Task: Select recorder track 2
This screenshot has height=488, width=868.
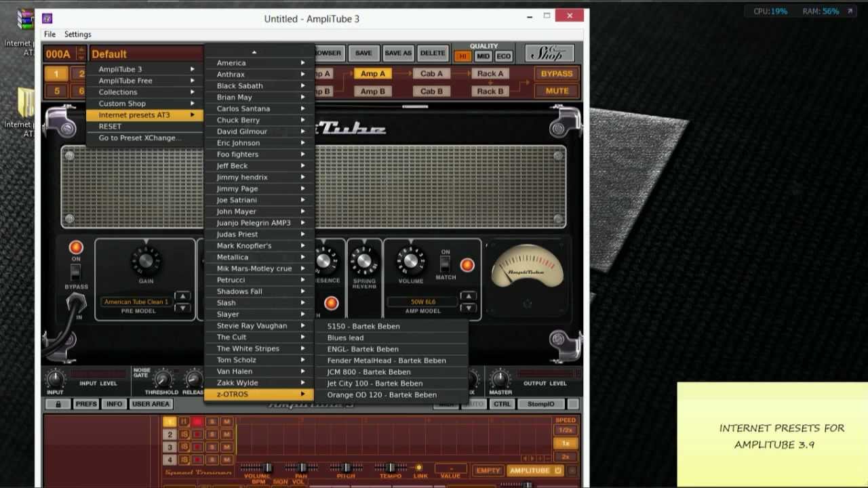Action: (x=170, y=434)
